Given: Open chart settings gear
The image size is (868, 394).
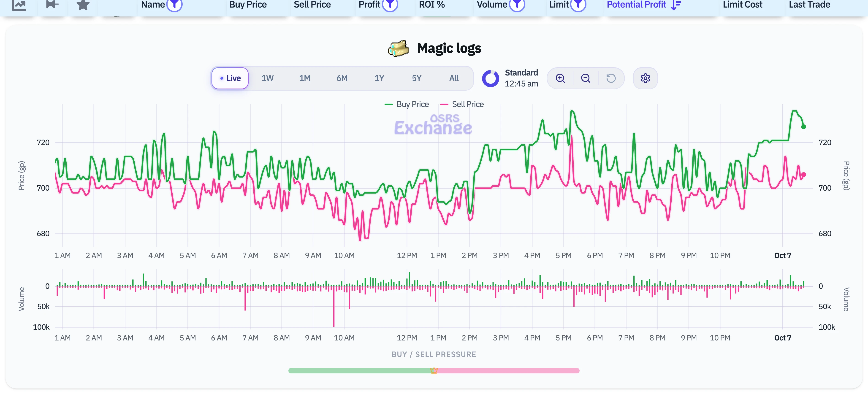Looking at the screenshot, I should [x=645, y=78].
